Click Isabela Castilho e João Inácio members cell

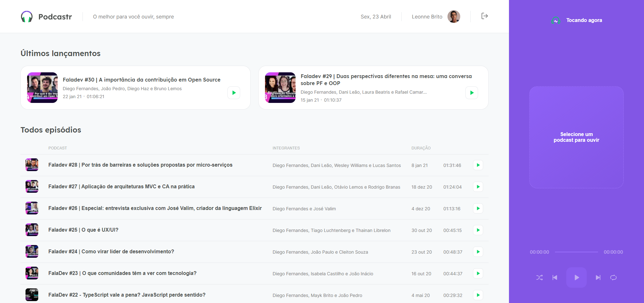click(x=323, y=274)
